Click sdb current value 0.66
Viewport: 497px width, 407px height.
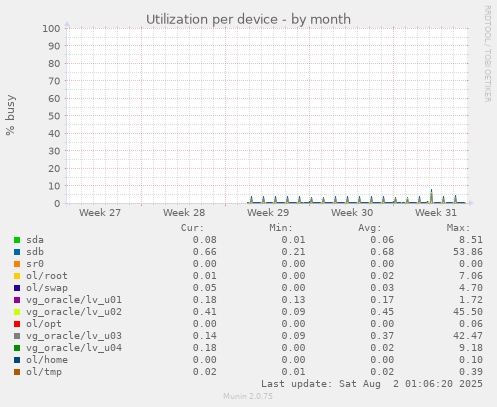pyautogui.click(x=205, y=252)
